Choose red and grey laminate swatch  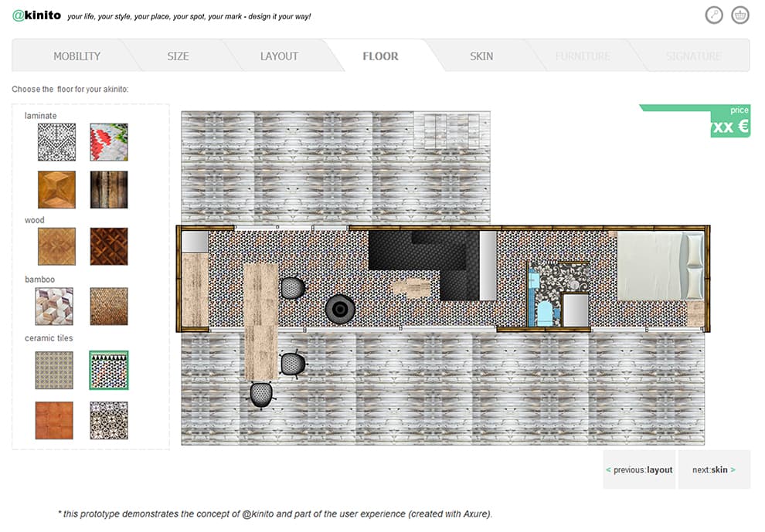click(109, 142)
